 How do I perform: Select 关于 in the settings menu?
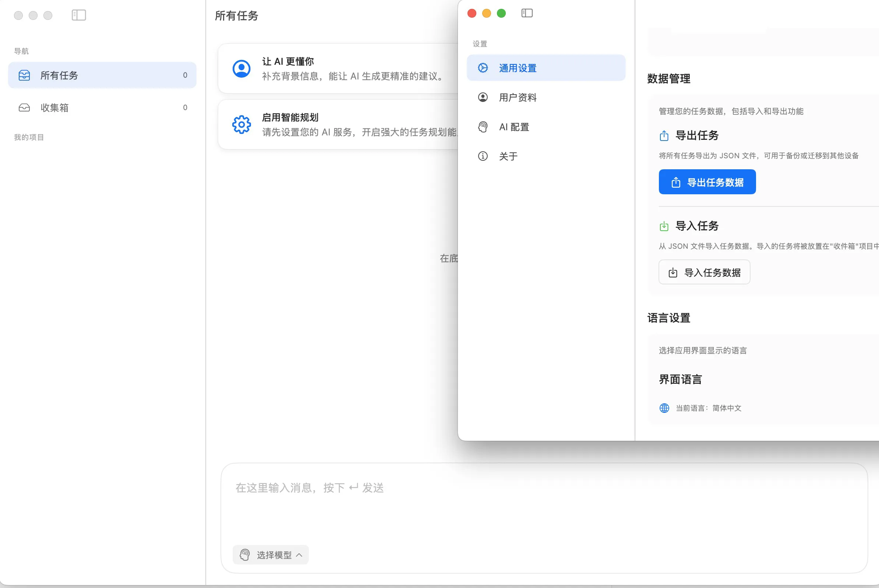click(x=508, y=156)
